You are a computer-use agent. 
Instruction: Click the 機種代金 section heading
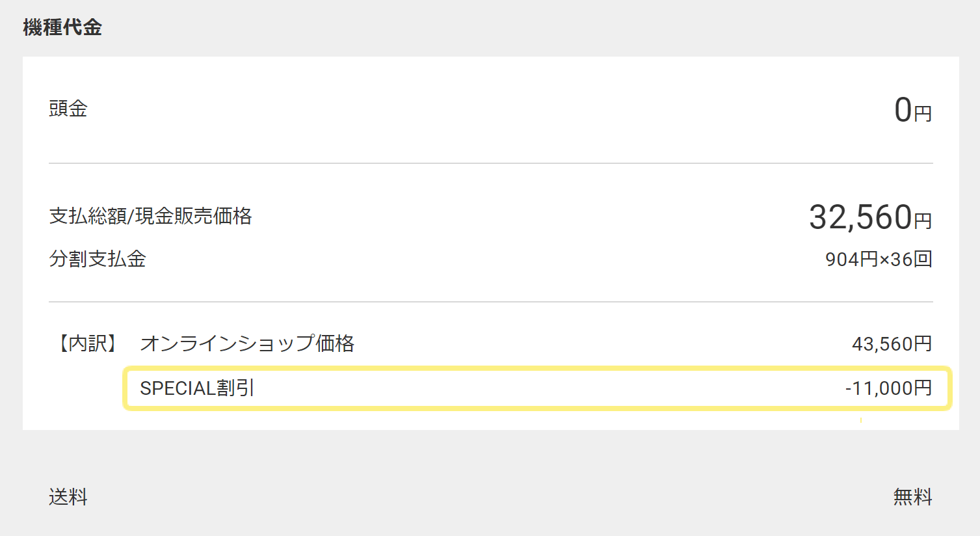point(62,27)
